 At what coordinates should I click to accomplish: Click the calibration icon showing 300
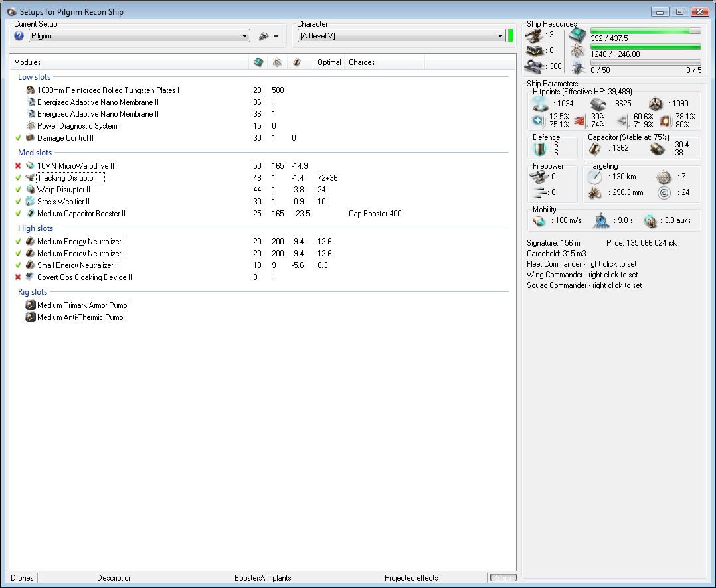pyautogui.click(x=534, y=66)
